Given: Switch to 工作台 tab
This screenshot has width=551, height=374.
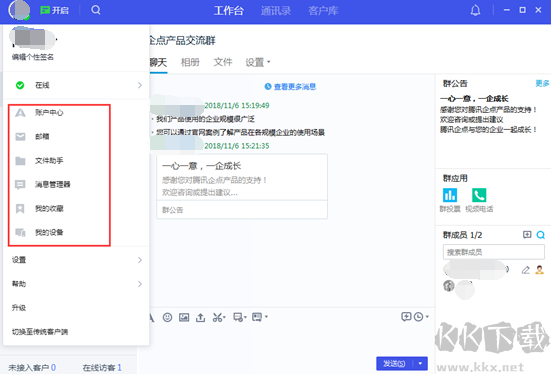Looking at the screenshot, I should [228, 11].
